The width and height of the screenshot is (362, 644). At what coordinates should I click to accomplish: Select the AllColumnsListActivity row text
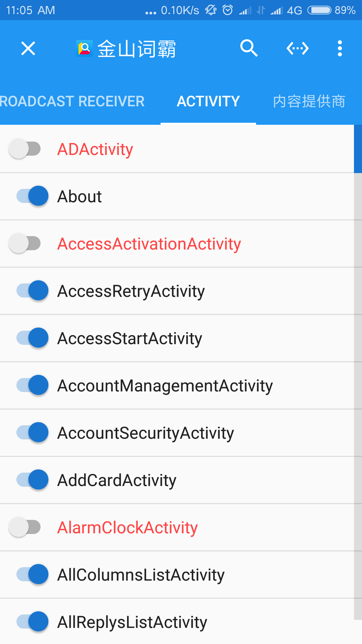(141, 575)
